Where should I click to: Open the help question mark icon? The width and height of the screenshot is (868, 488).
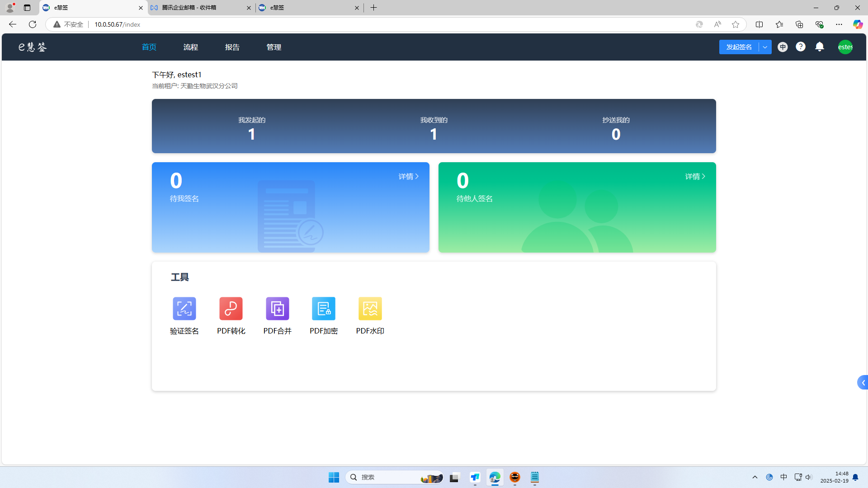pos(800,47)
